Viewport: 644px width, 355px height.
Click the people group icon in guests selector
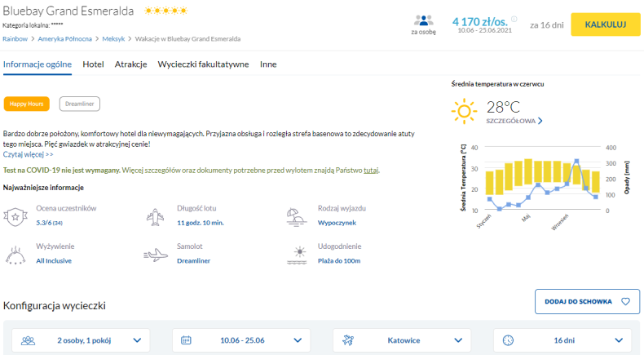(x=28, y=340)
